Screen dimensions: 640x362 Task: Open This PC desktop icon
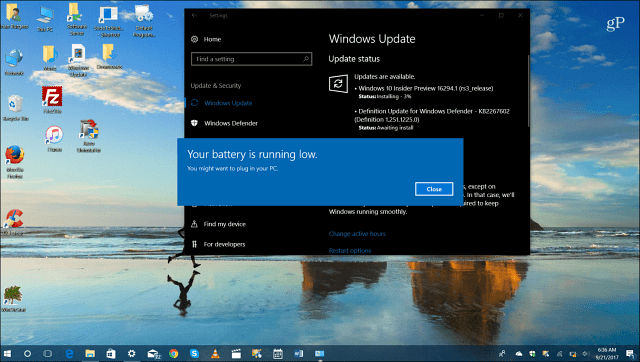(45, 19)
